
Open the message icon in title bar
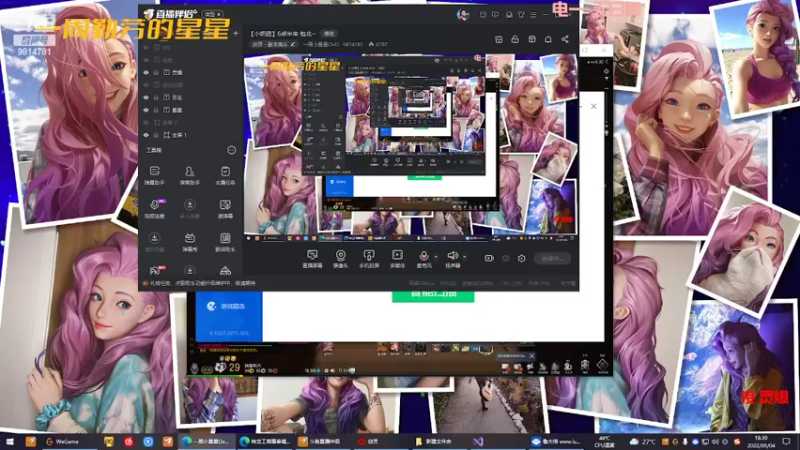(x=509, y=15)
